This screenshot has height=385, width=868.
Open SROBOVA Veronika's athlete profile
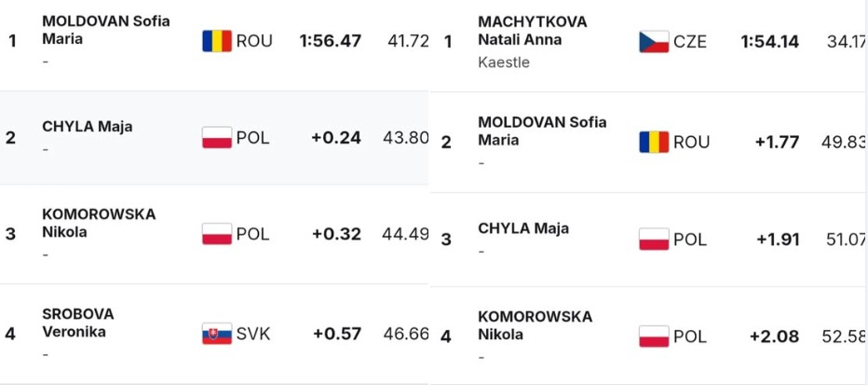(78, 323)
